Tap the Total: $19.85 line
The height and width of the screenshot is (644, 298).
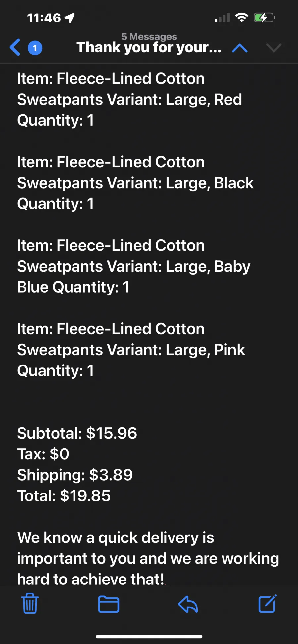tap(64, 496)
